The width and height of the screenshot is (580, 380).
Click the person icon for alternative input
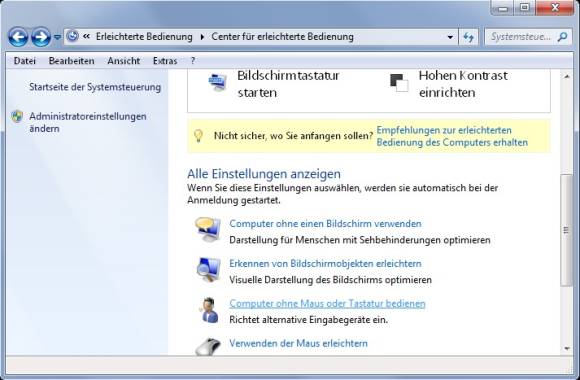coord(209,310)
